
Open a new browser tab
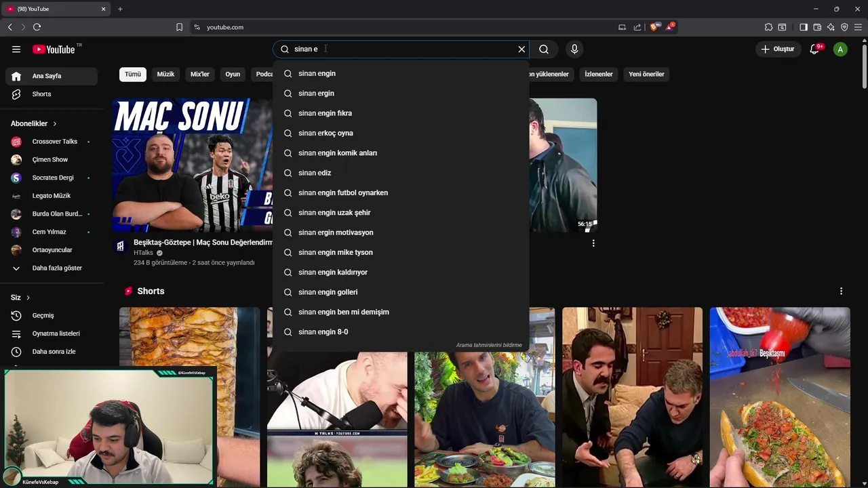coord(120,9)
